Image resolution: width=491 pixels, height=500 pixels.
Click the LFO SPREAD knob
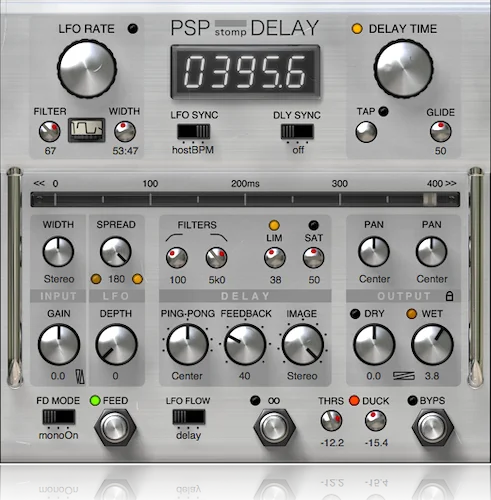[116, 252]
